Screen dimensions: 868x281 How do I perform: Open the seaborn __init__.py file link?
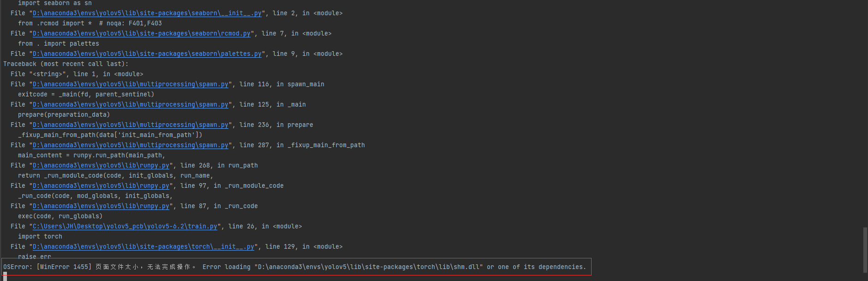tap(147, 13)
